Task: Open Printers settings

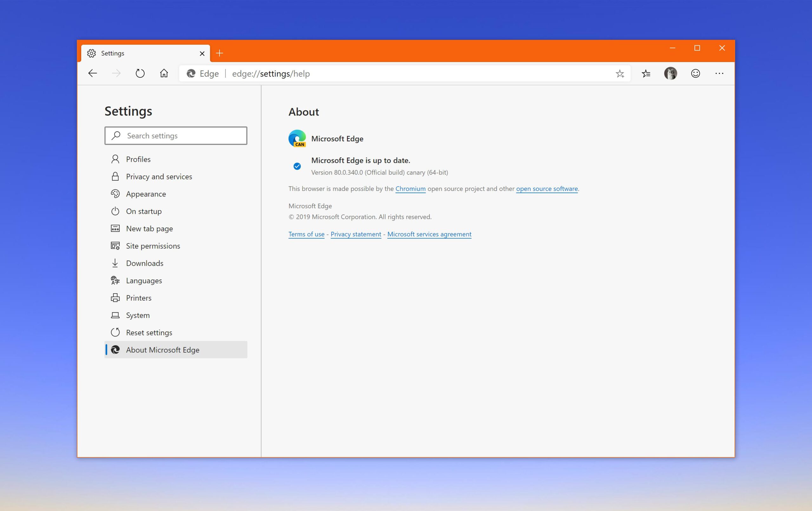Action: [x=176, y=298]
